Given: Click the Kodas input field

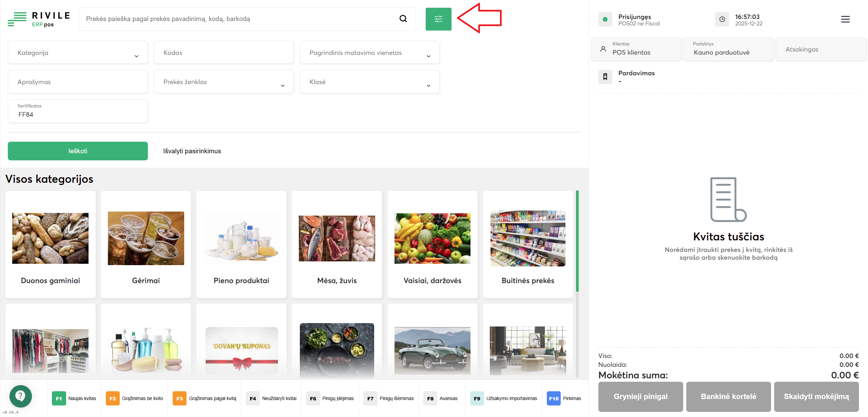Looking at the screenshot, I should coord(224,53).
